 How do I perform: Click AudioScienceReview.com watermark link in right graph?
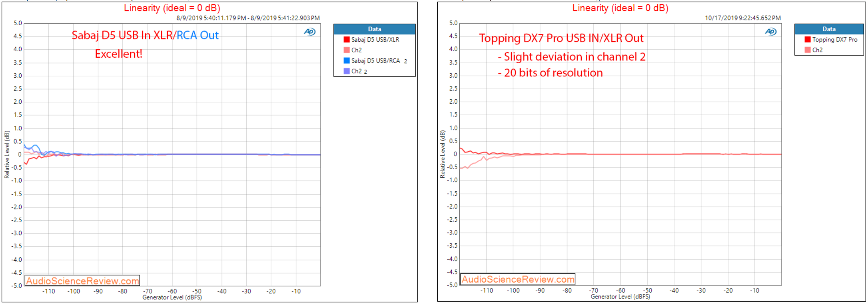518,279
